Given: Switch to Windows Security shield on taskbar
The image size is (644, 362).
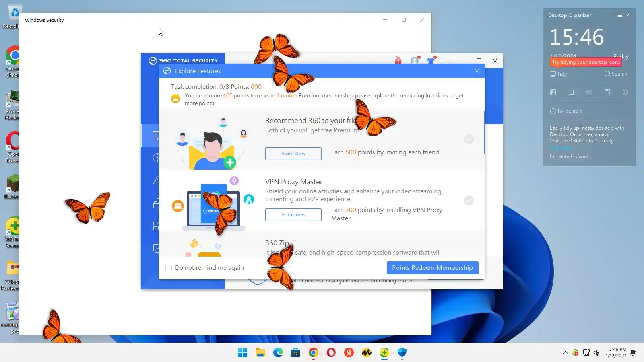Looking at the screenshot, I should (402, 353).
